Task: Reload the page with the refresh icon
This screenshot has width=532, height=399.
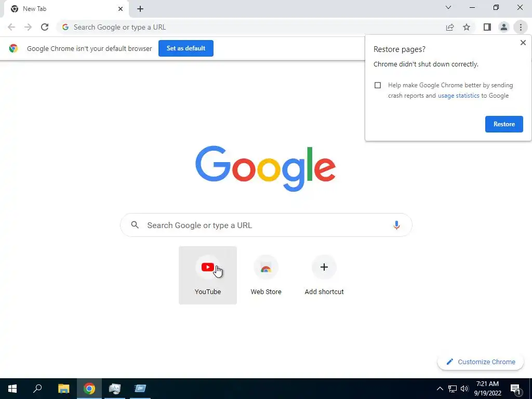Action: coord(45,27)
